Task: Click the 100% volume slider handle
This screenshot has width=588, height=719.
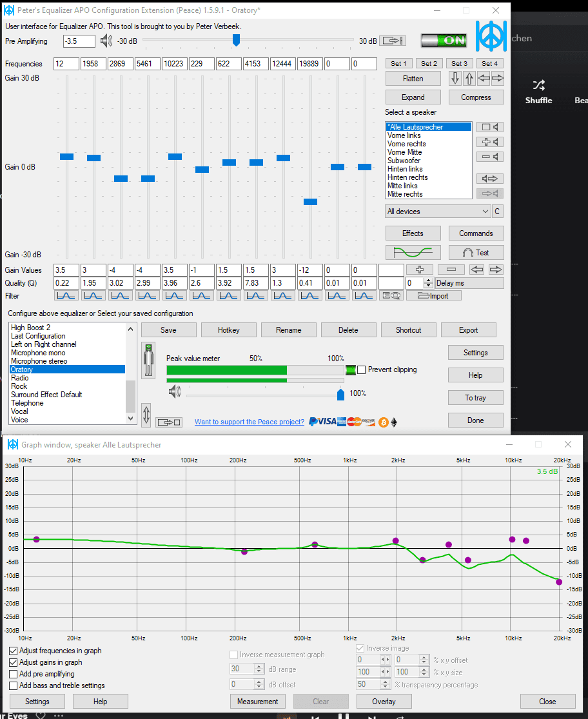Action: (340, 394)
